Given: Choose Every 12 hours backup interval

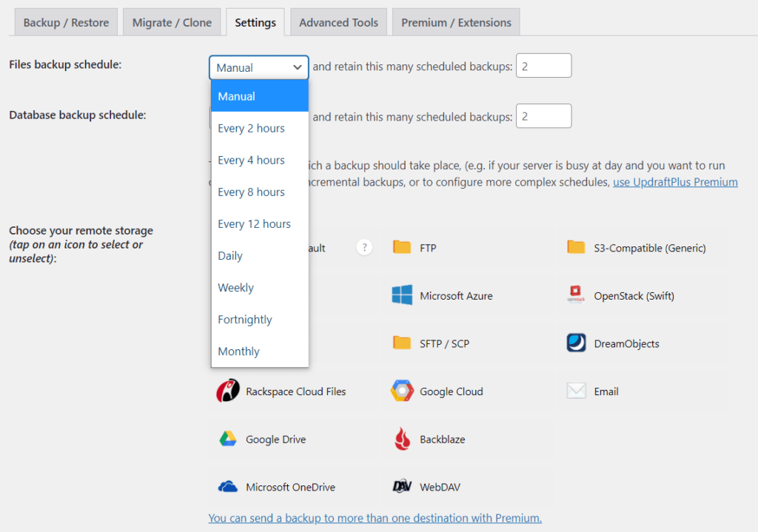Looking at the screenshot, I should point(260,223).
